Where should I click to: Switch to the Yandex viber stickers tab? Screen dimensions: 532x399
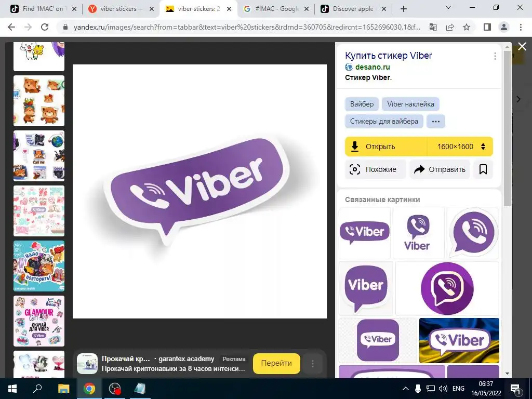point(121,9)
